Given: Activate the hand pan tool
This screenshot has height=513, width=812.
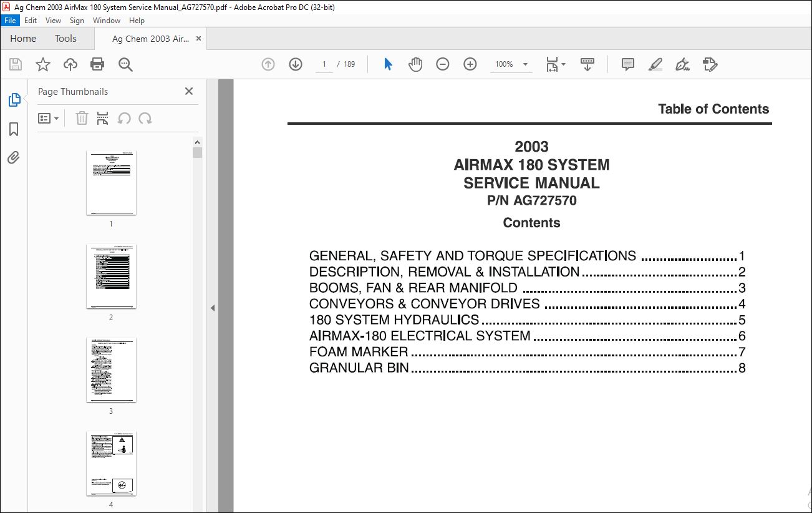Looking at the screenshot, I should click(x=415, y=64).
